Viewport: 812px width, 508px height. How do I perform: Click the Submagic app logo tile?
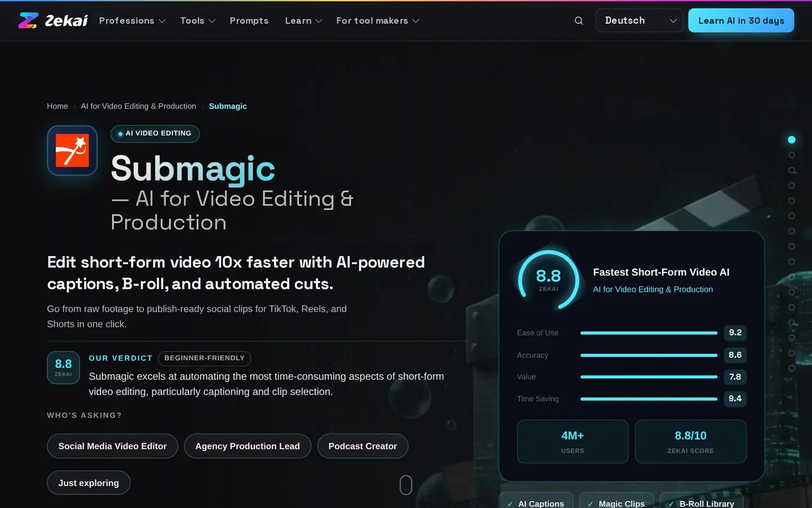click(72, 151)
